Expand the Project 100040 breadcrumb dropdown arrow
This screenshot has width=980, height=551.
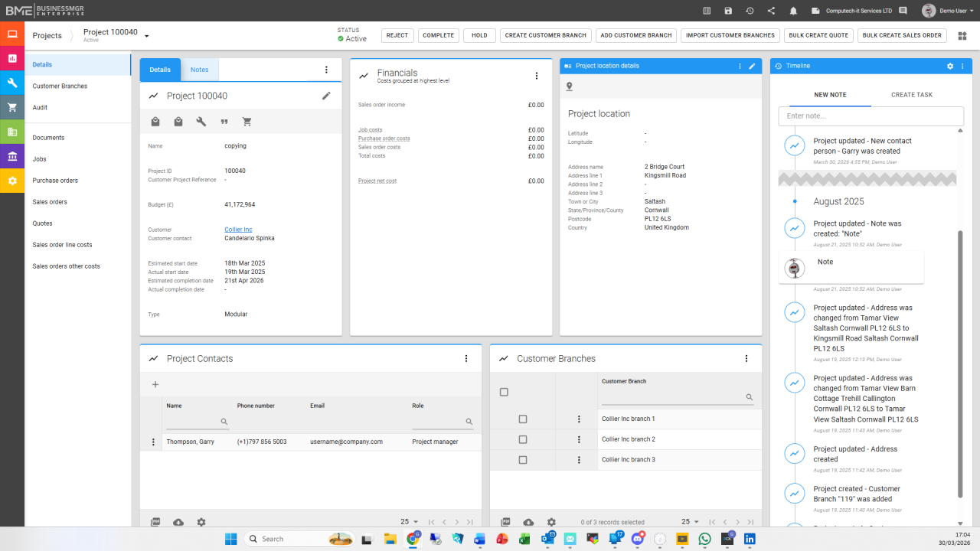(147, 36)
